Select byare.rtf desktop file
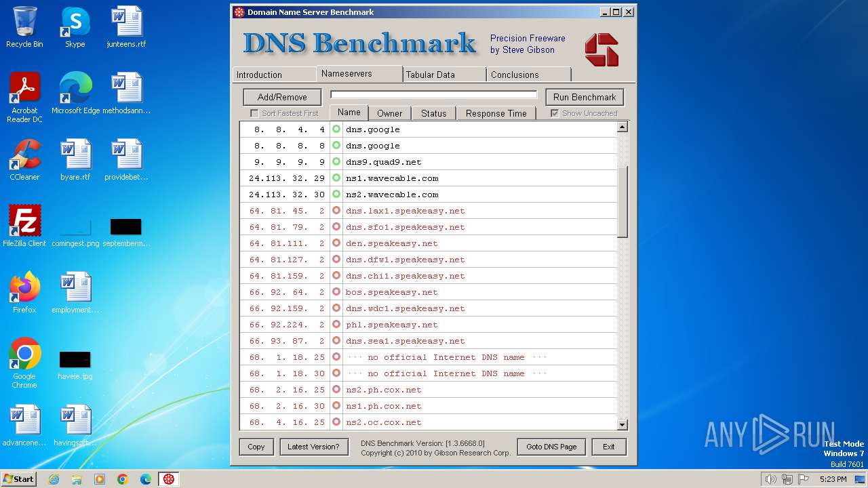Screen dimensions: 868x488 (x=75, y=160)
